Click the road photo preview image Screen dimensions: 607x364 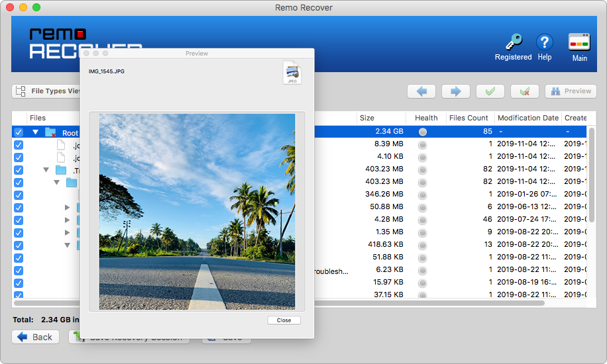197,212
